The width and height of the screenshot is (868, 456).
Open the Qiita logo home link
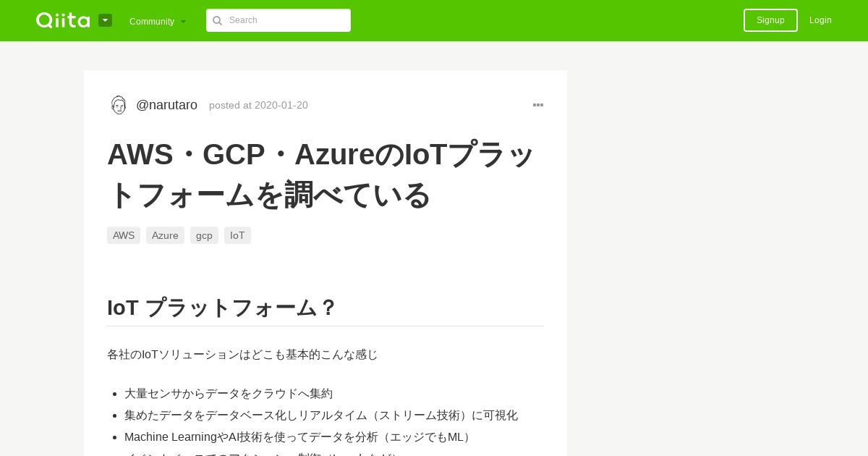click(63, 20)
